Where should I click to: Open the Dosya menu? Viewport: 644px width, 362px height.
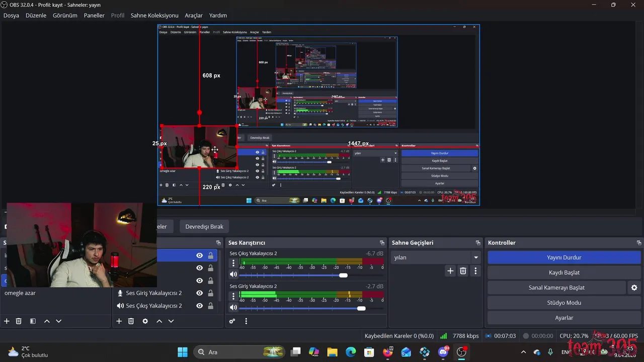point(11,16)
